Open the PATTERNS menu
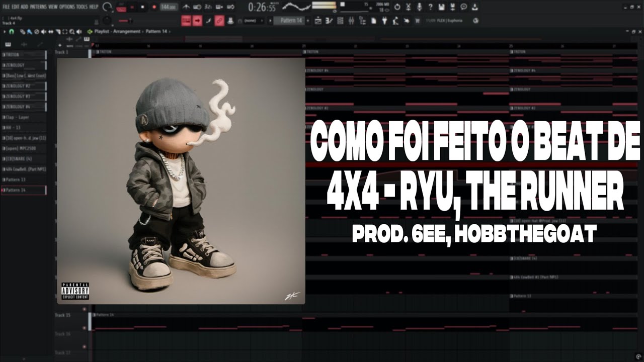This screenshot has width=644, height=362. tap(38, 7)
